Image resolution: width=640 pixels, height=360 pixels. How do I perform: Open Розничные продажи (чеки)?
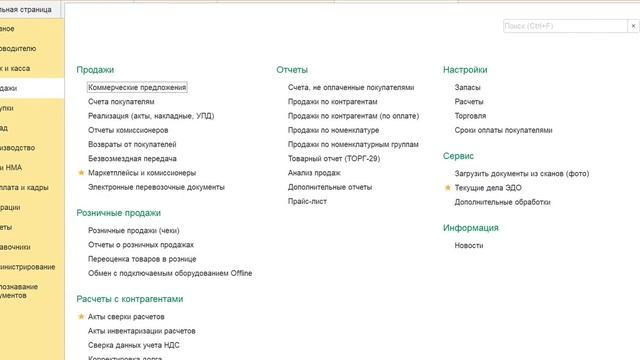tap(134, 231)
